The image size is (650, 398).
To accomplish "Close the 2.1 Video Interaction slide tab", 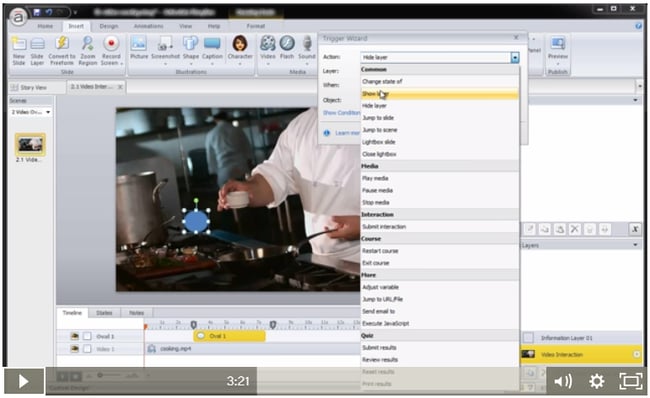I will (x=120, y=87).
